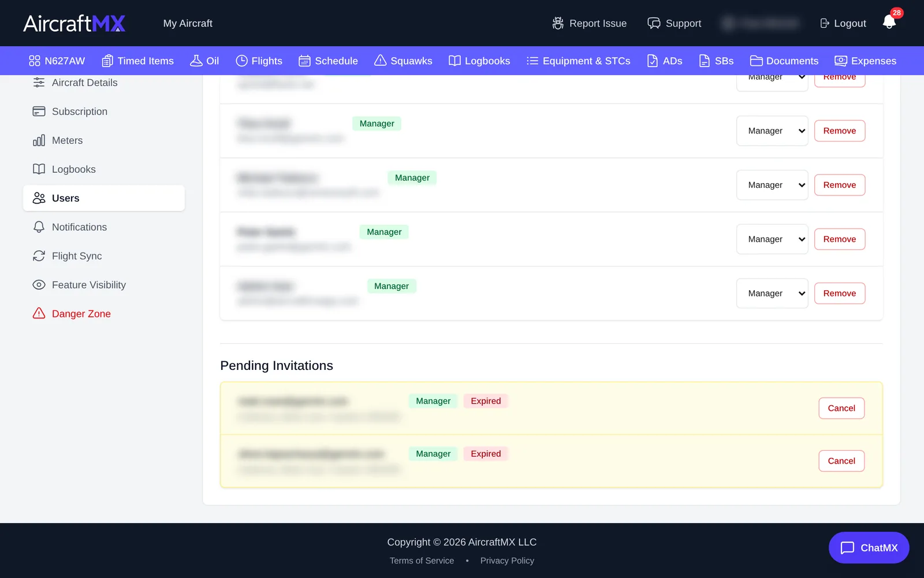Image resolution: width=924 pixels, height=578 pixels.
Task: Open the ChatMX chat button
Action: tap(869, 547)
